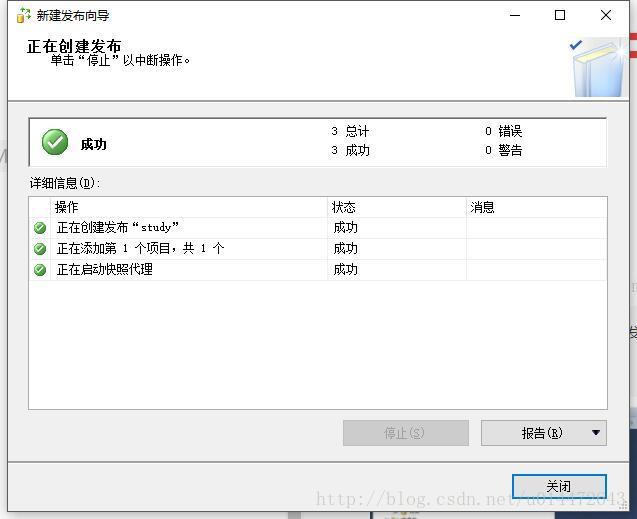Click the large green success checkmark icon

[55, 142]
